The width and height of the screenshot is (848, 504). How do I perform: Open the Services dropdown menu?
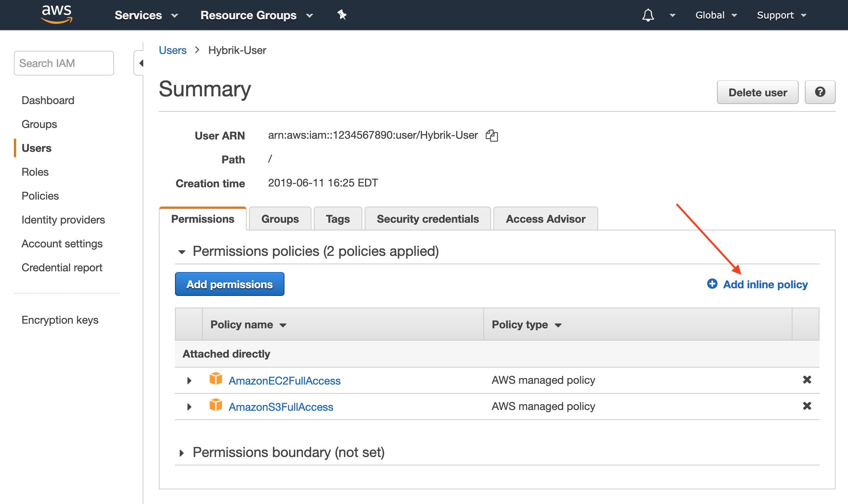click(x=146, y=15)
